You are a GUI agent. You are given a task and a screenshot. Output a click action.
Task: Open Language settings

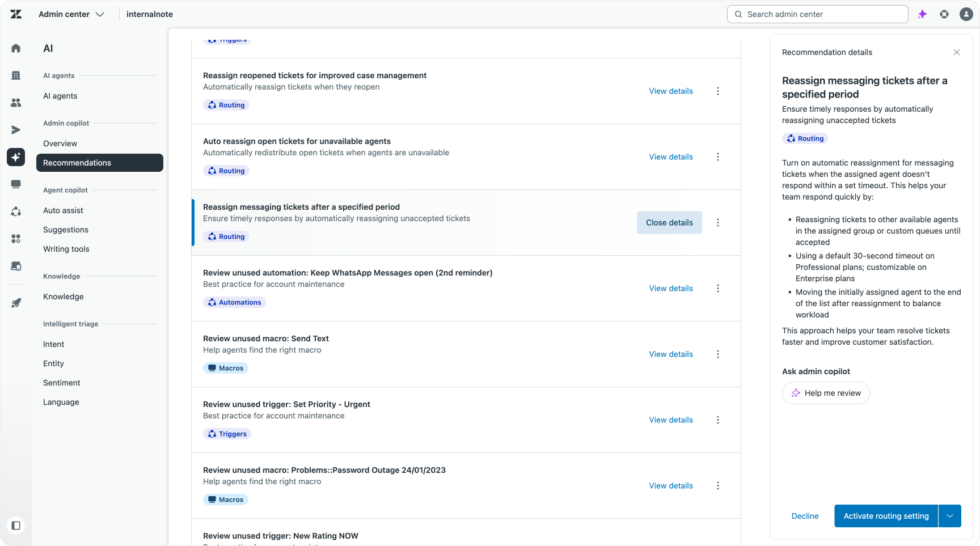[61, 402]
